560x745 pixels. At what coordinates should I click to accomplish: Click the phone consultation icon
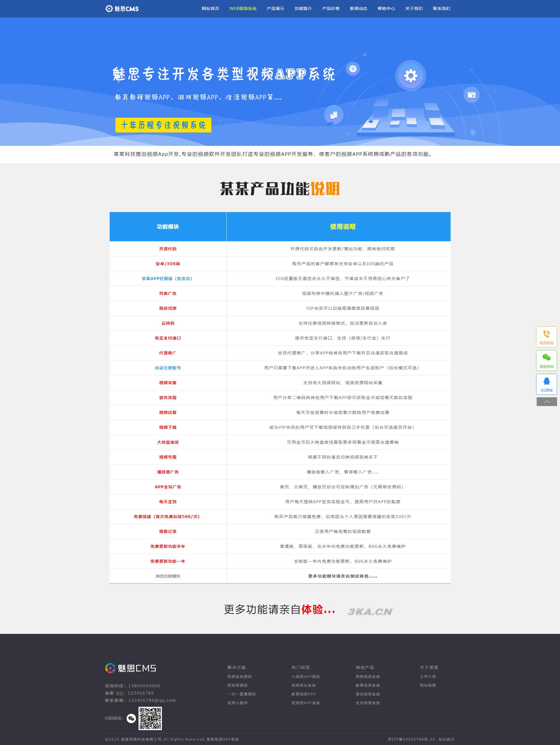[546, 334]
